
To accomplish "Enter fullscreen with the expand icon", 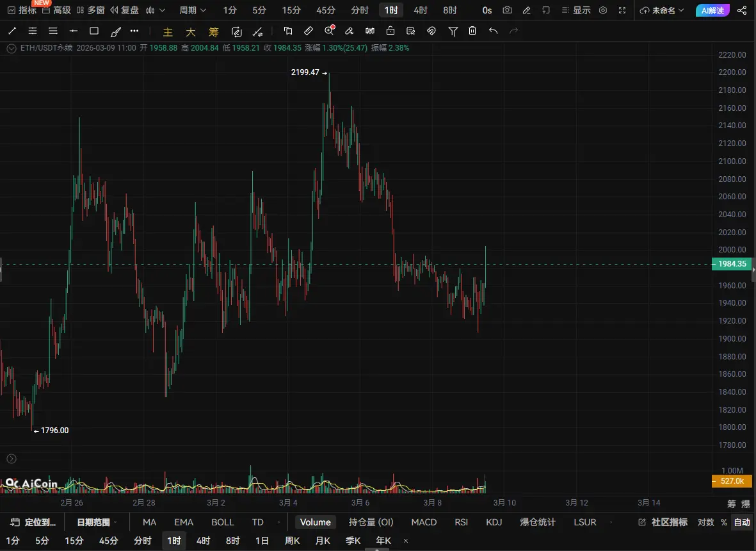I will click(622, 10).
